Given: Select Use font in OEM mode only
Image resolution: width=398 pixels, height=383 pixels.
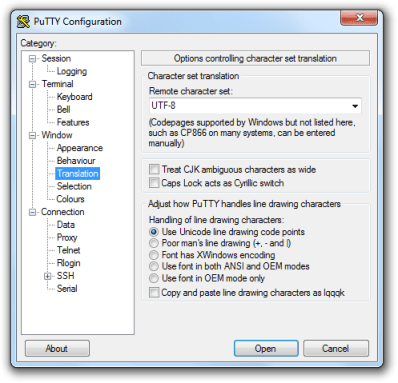Looking at the screenshot, I should (x=154, y=278).
